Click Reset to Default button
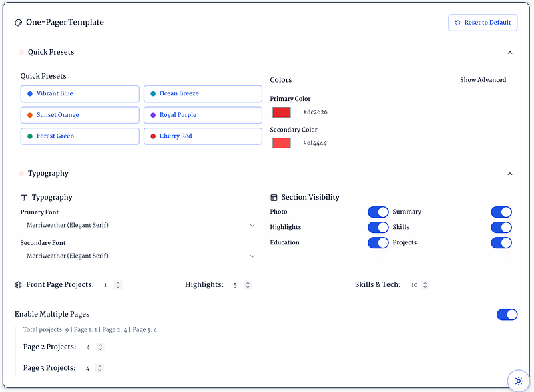The width and height of the screenshot is (534, 392). [483, 23]
